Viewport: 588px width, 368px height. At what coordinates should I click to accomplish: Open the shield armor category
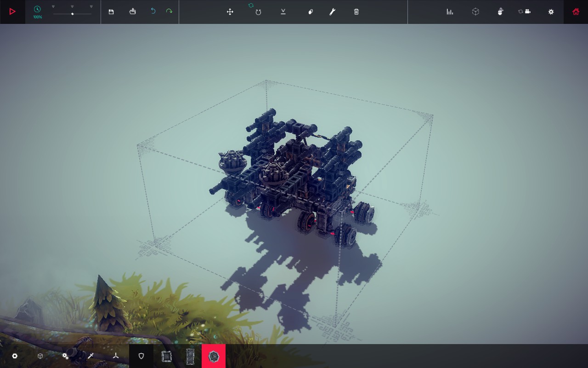141,356
